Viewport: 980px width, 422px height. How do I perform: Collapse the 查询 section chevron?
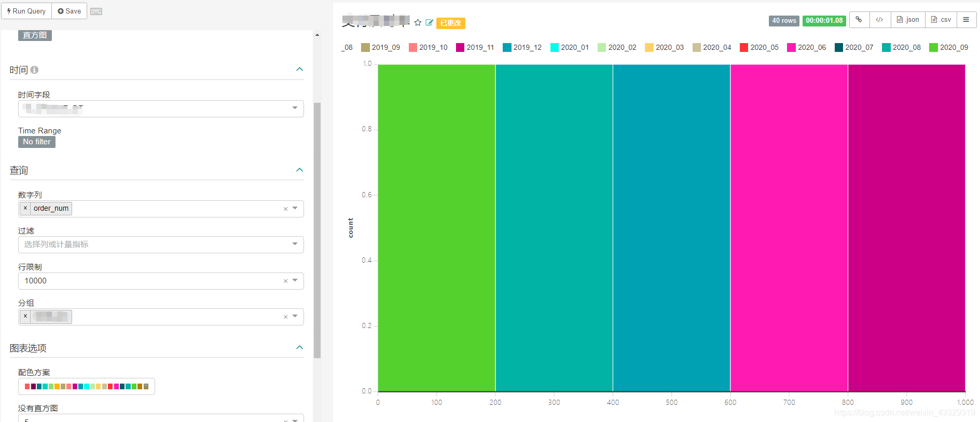pos(299,170)
